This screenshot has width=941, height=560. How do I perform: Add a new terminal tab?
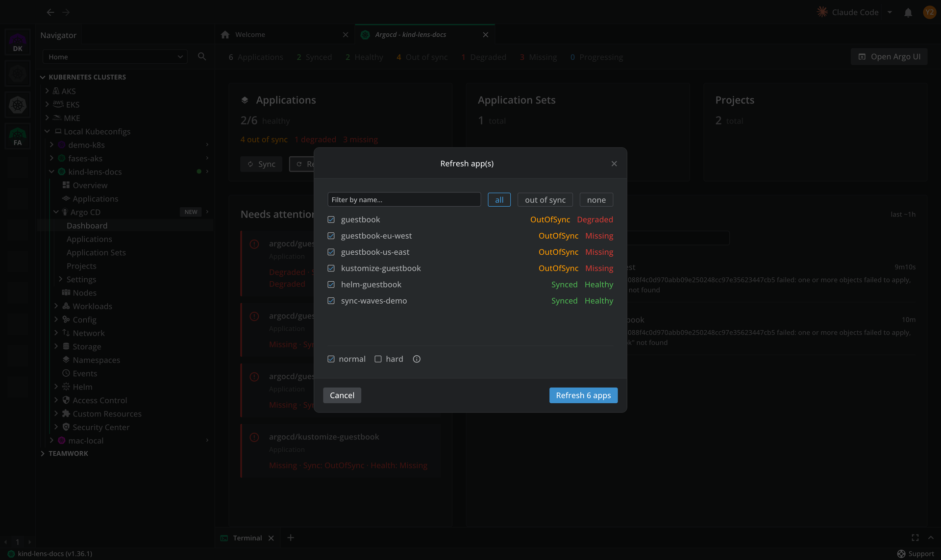tap(291, 537)
